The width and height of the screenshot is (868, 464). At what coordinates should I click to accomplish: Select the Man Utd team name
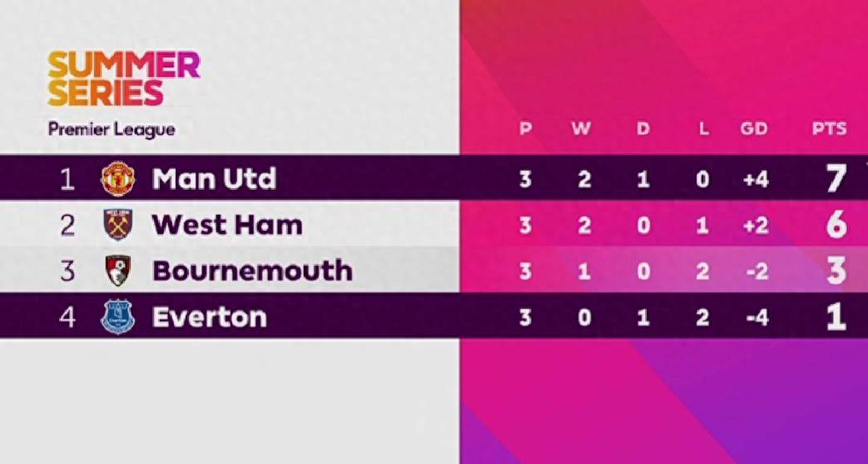coord(214,178)
